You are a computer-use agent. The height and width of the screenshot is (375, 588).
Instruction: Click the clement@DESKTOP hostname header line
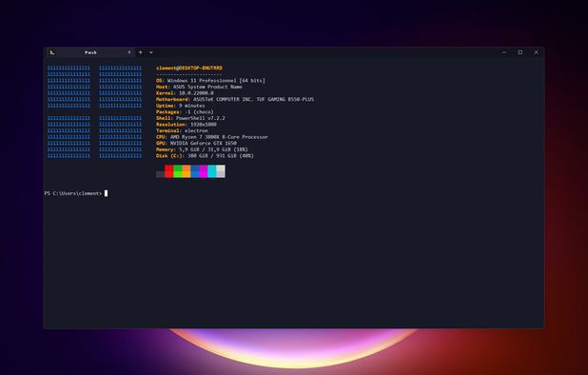click(189, 68)
